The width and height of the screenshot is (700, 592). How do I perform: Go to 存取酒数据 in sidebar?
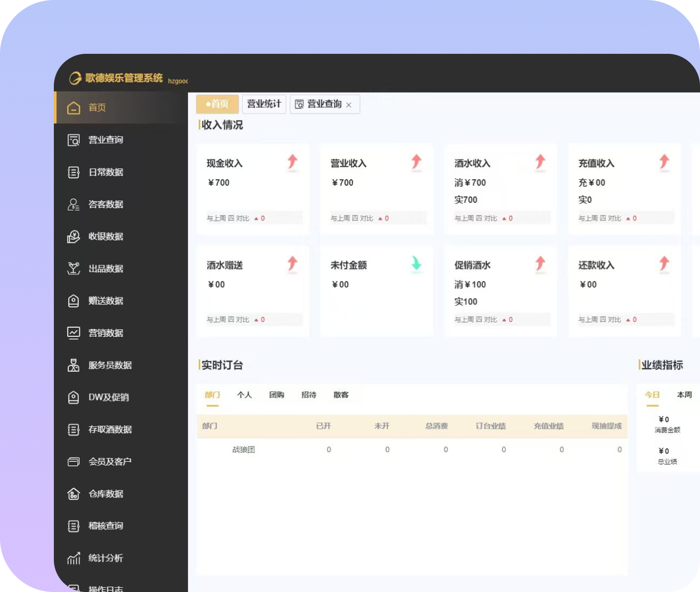click(x=110, y=429)
